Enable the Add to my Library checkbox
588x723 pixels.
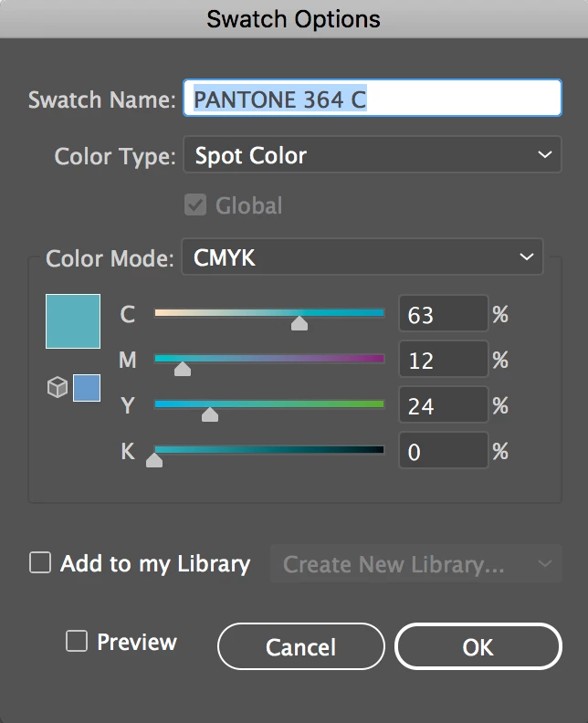[40, 563]
